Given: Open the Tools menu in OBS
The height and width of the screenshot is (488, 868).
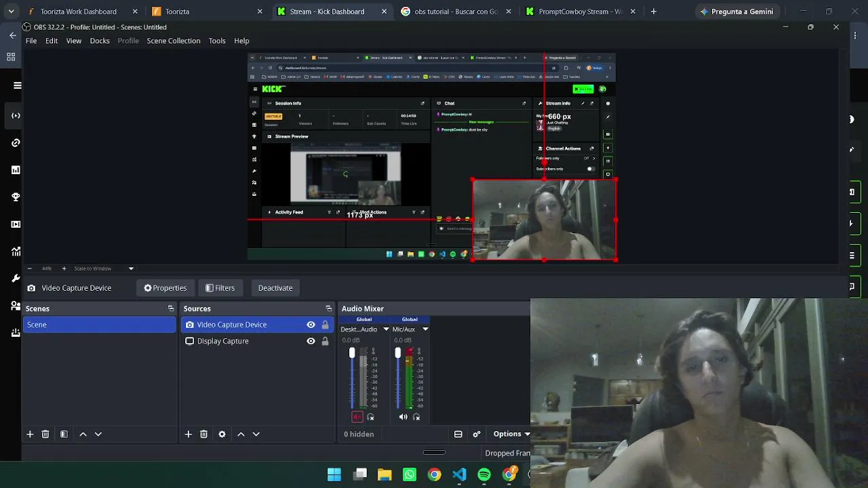Looking at the screenshot, I should coord(217,41).
